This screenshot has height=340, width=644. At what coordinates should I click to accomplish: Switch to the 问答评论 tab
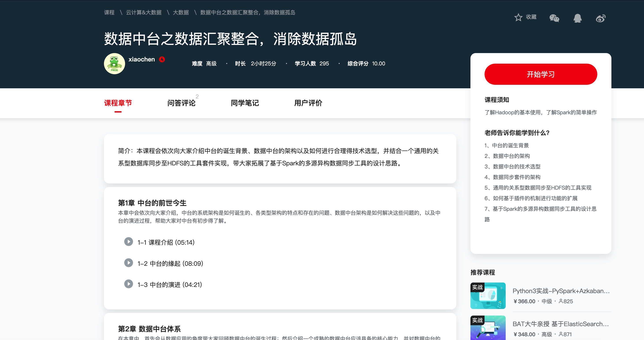click(x=181, y=103)
